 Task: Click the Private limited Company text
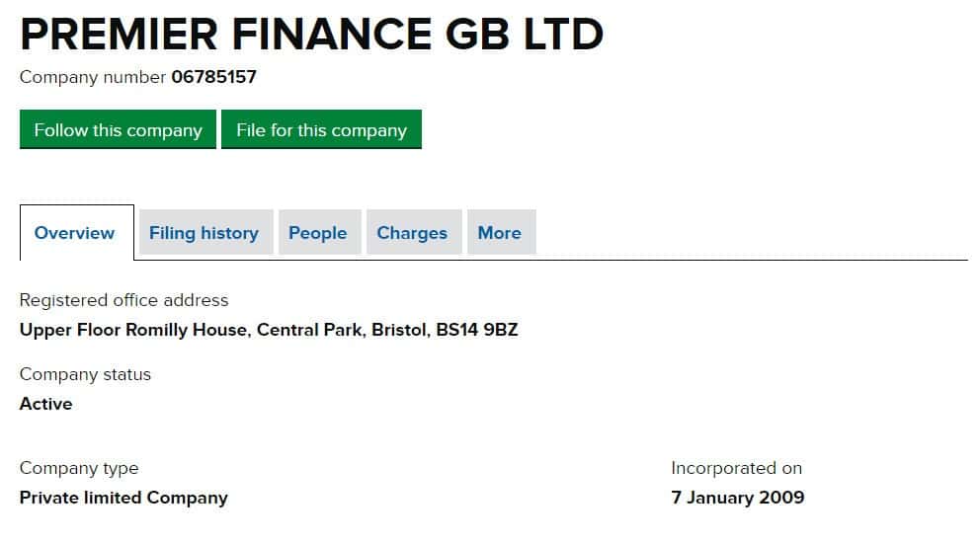point(123,498)
